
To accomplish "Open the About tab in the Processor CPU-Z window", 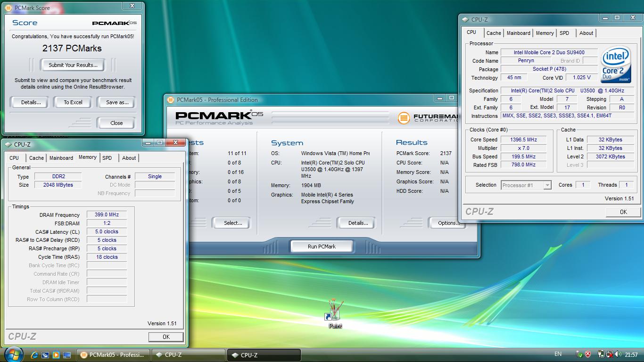I will pos(586,33).
